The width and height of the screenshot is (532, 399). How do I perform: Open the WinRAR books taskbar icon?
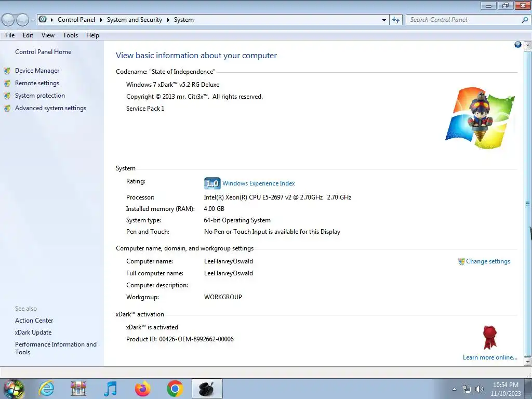(x=78, y=389)
